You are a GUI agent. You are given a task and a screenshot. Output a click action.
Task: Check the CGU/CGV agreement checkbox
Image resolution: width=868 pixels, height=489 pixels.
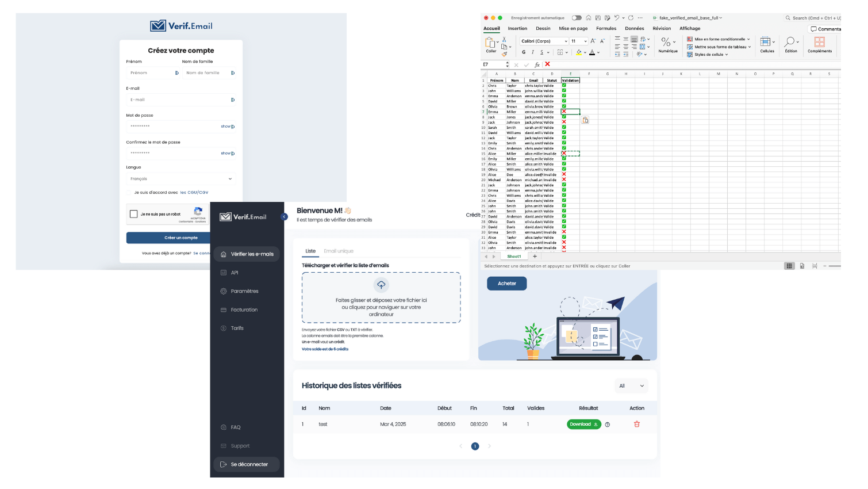click(129, 193)
